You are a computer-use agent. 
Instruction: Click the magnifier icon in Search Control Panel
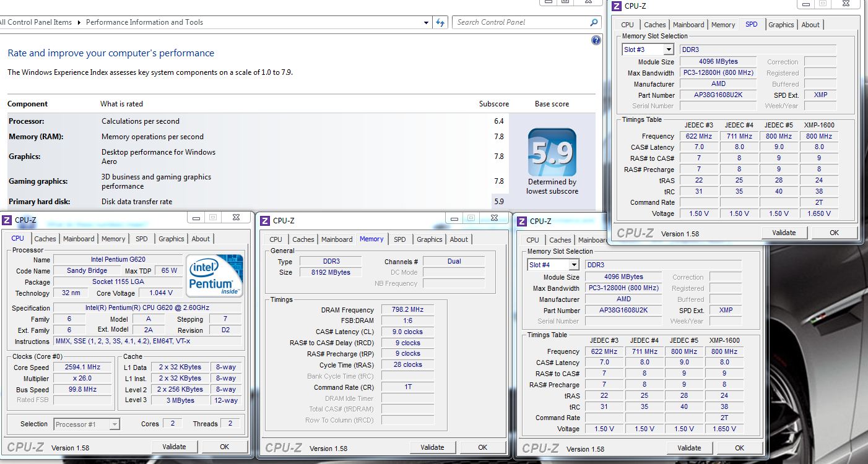(x=594, y=22)
